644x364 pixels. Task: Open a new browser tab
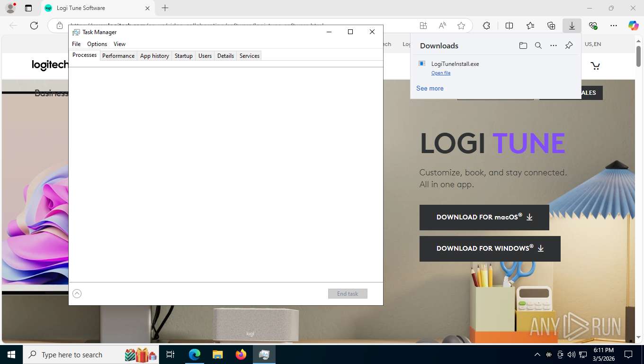click(x=165, y=8)
